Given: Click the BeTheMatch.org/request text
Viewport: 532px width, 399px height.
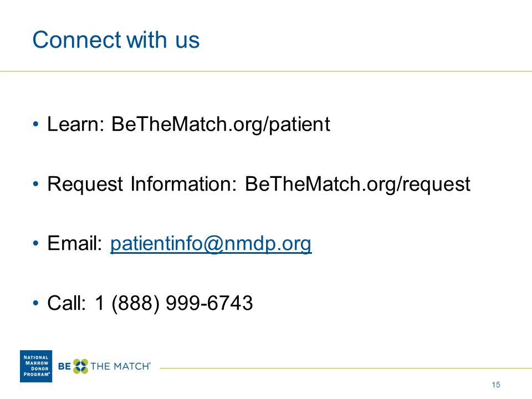Looking at the screenshot, I should [x=357, y=184].
